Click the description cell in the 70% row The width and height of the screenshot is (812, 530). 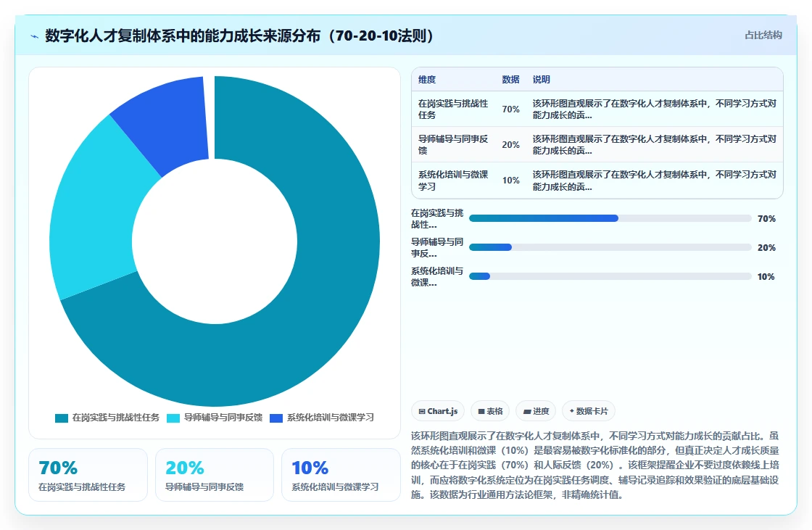655,109
